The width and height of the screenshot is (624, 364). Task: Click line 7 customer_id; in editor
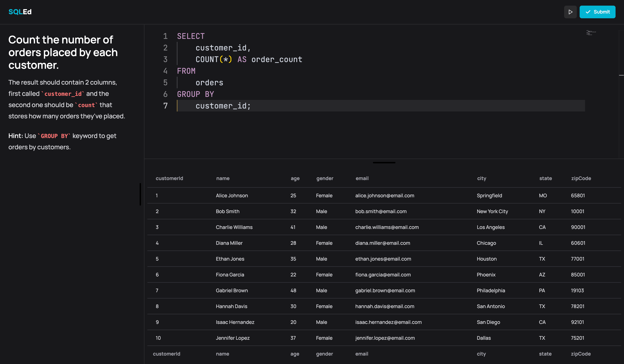click(223, 106)
